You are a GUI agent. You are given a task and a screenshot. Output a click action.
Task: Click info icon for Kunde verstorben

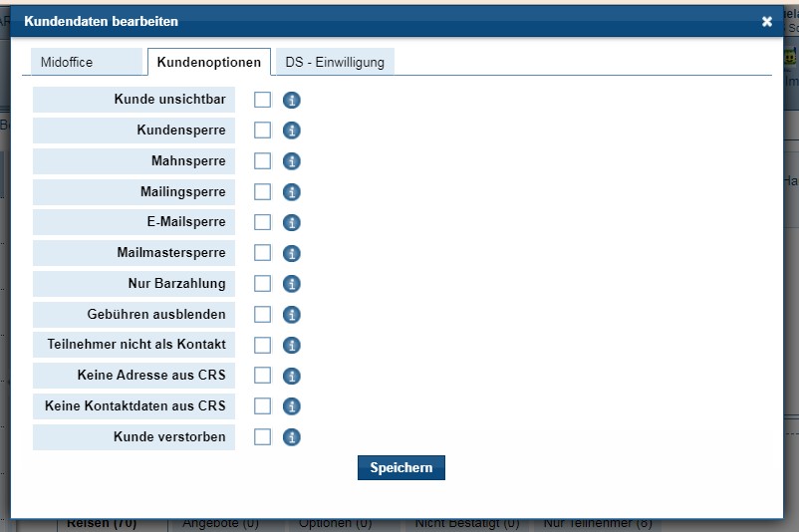pos(292,437)
